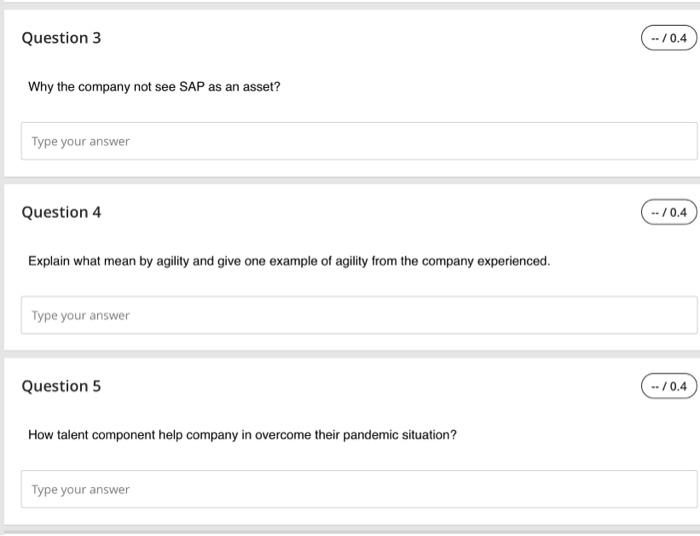Click the SAP asset question text

154,87
